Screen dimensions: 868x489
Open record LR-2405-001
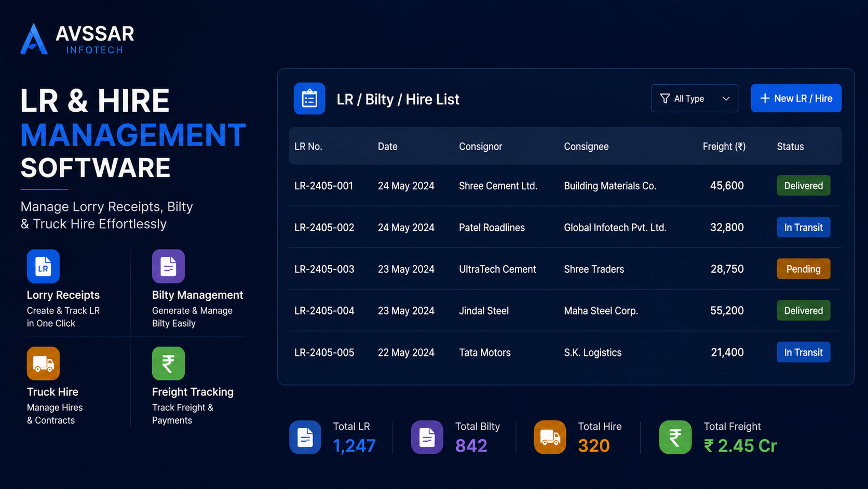[323, 186]
